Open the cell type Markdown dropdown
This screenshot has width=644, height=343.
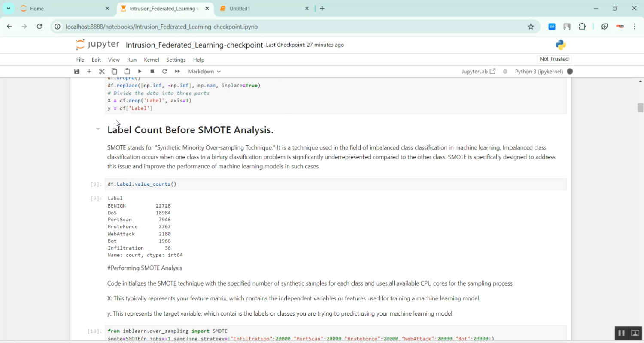[204, 72]
